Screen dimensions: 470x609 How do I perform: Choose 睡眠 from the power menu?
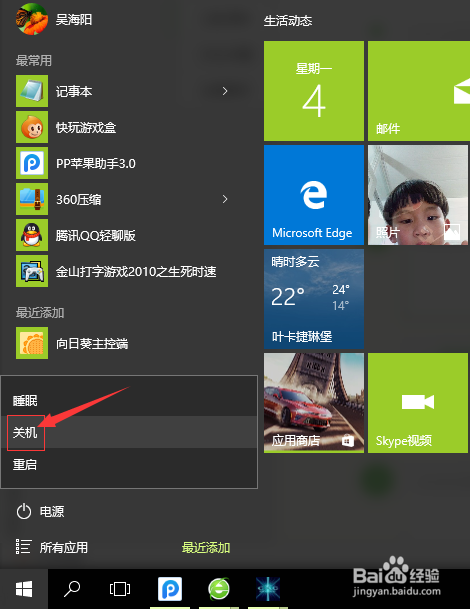pos(129,400)
